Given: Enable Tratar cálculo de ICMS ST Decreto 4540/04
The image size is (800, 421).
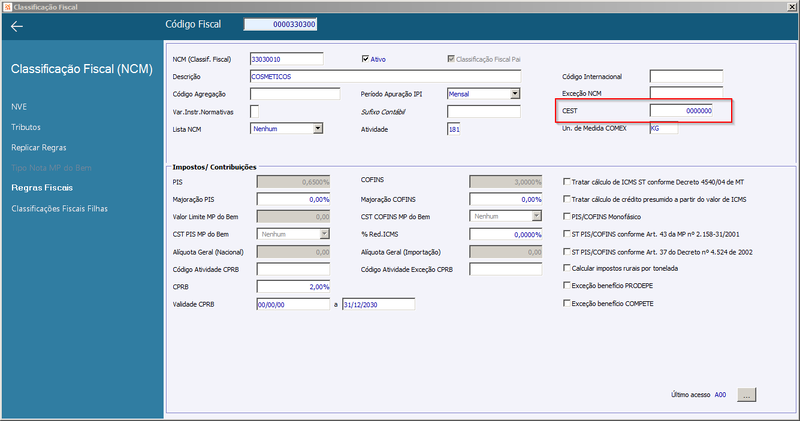Looking at the screenshot, I should pos(566,182).
